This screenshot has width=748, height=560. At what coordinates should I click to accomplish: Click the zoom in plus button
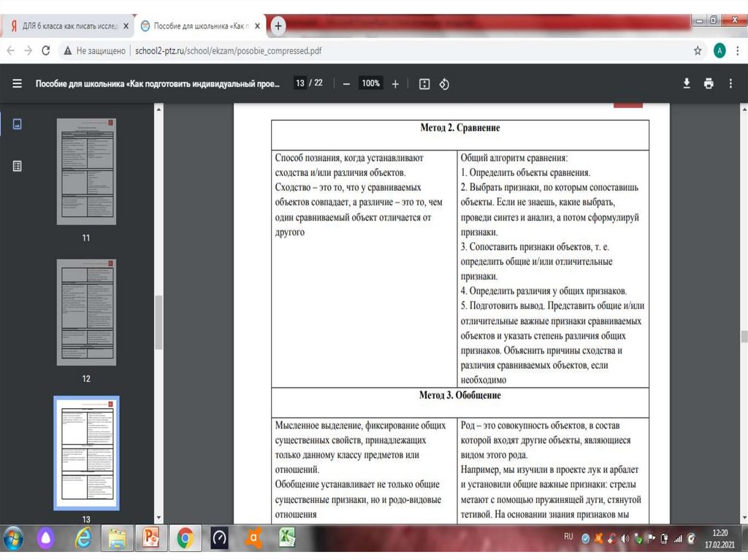(x=395, y=84)
